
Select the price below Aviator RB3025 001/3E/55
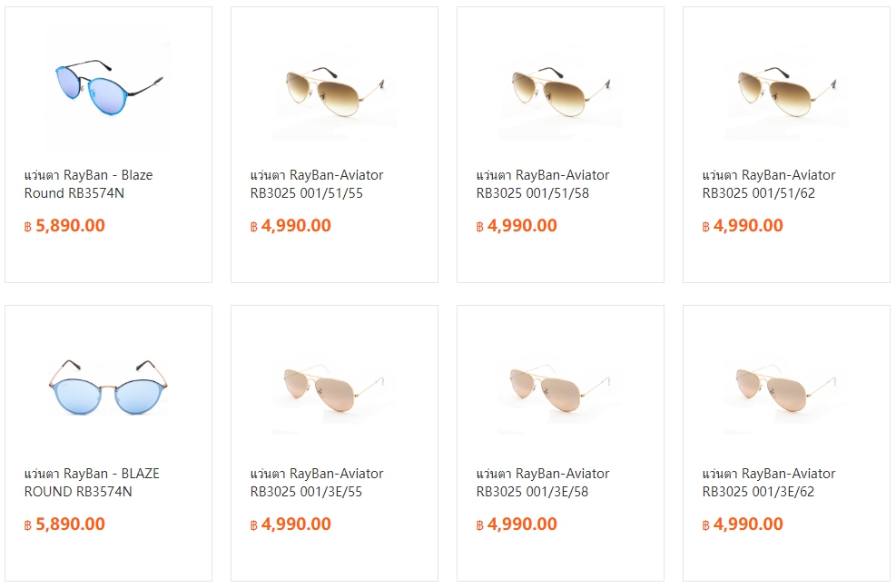(290, 524)
